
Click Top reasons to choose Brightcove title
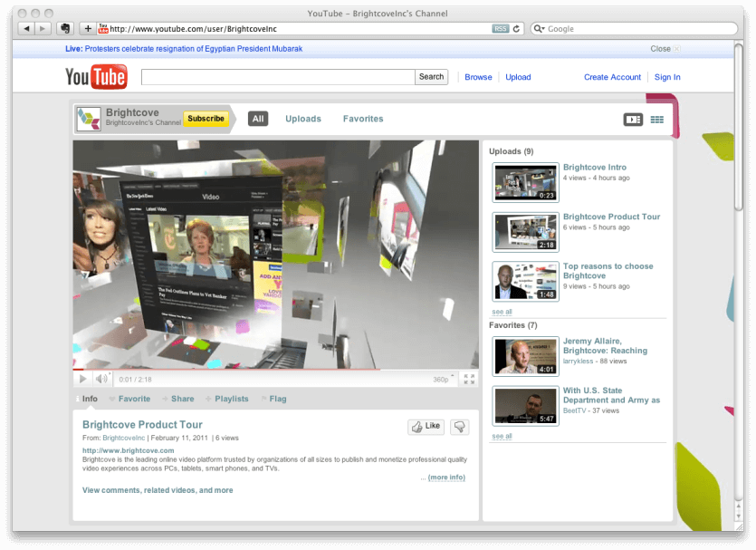click(x=608, y=271)
